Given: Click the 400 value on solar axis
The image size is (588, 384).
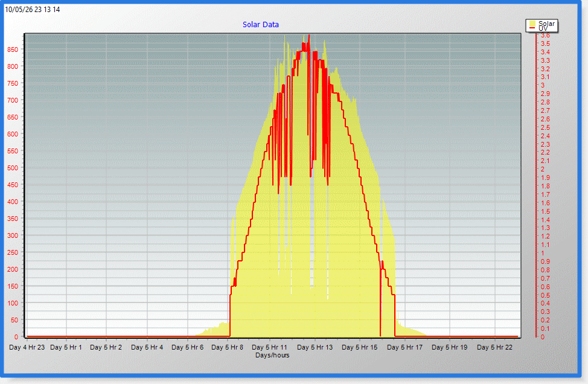Looking at the screenshot, I should (x=12, y=202).
